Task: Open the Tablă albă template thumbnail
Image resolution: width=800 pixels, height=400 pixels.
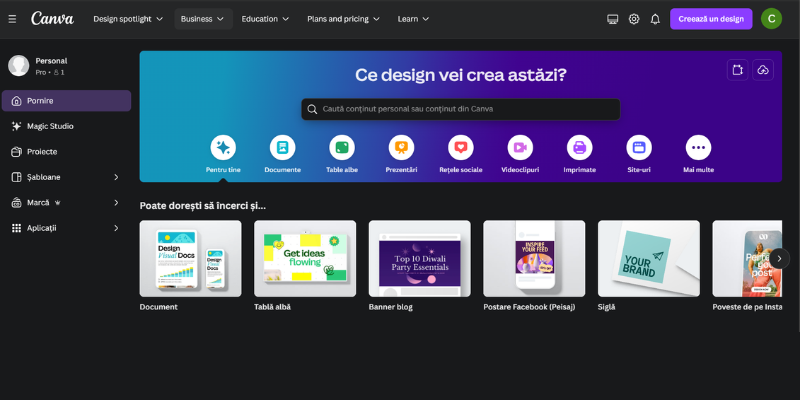Action: point(305,259)
